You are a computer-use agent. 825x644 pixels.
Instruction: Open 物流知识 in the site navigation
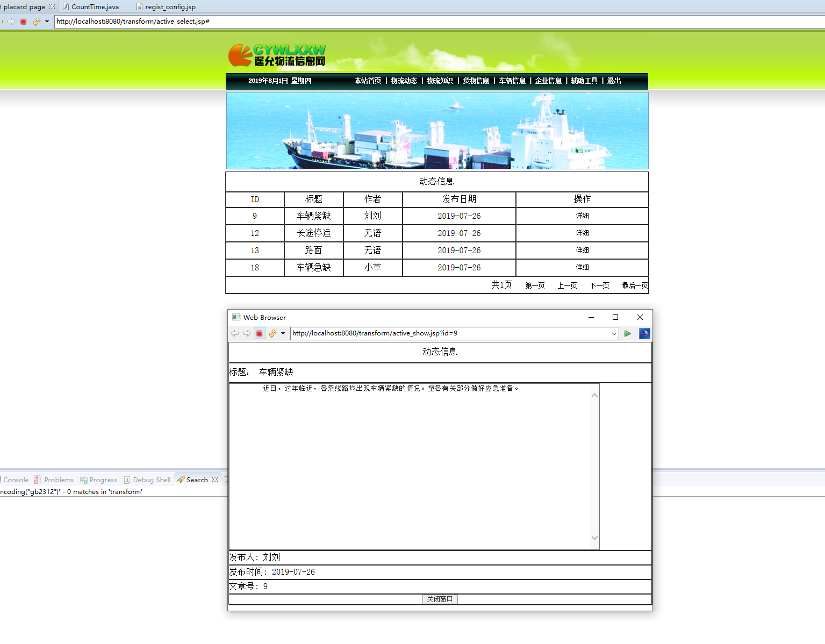click(440, 81)
